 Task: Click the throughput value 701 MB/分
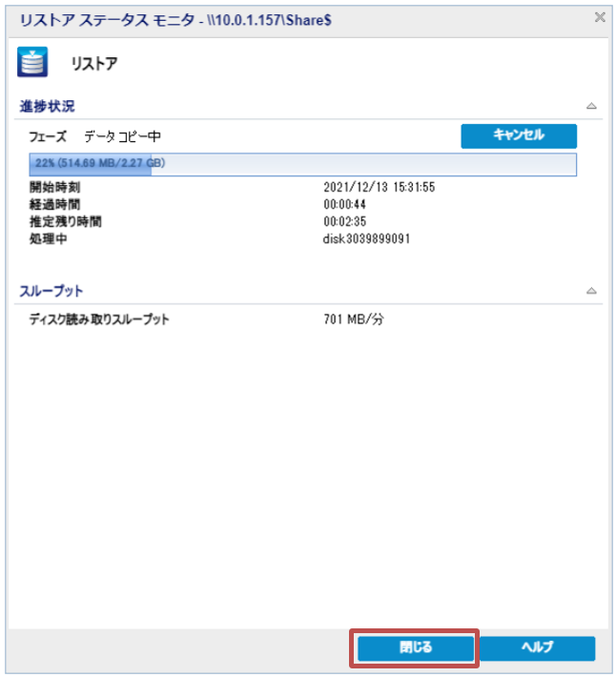(x=354, y=319)
